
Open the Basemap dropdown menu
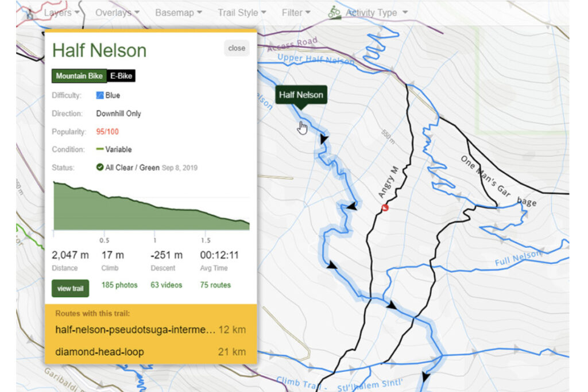click(179, 13)
